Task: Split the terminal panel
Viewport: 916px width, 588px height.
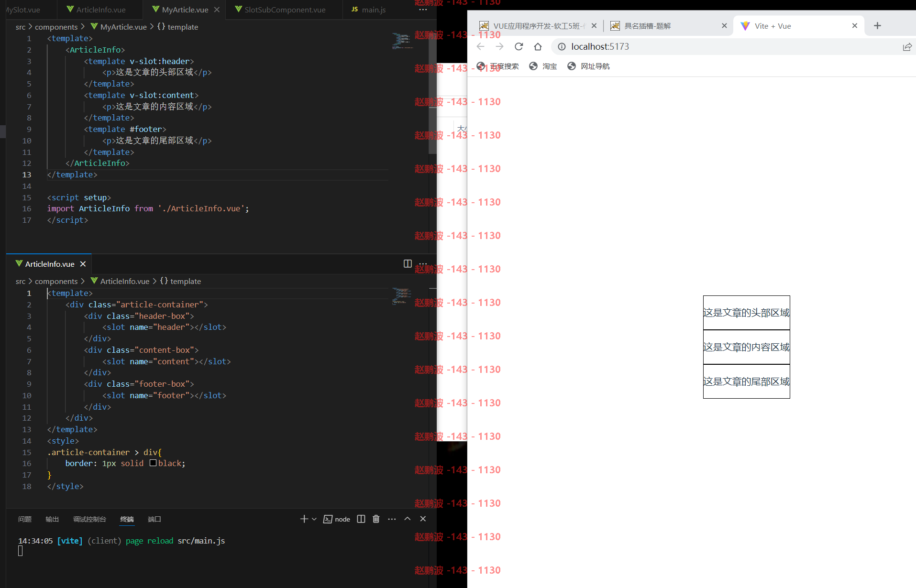Action: click(x=361, y=519)
